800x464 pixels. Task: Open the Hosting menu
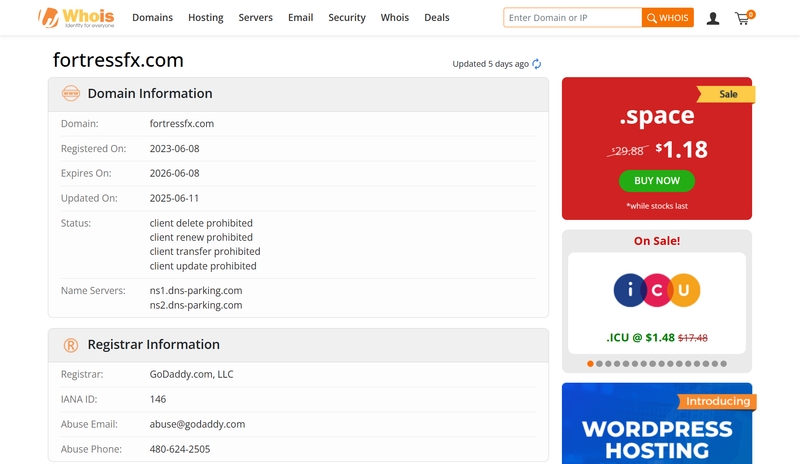(x=206, y=17)
